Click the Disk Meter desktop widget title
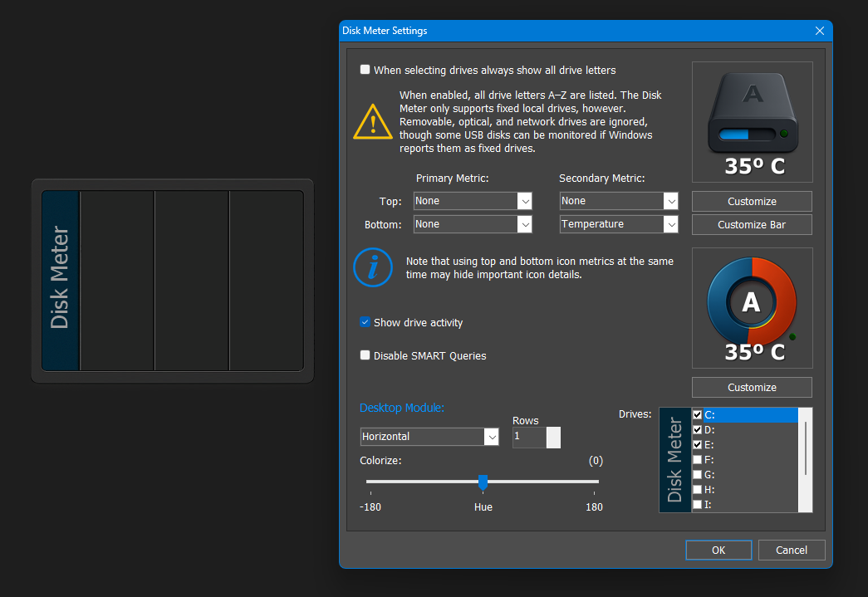The height and width of the screenshot is (597, 868). point(61,278)
